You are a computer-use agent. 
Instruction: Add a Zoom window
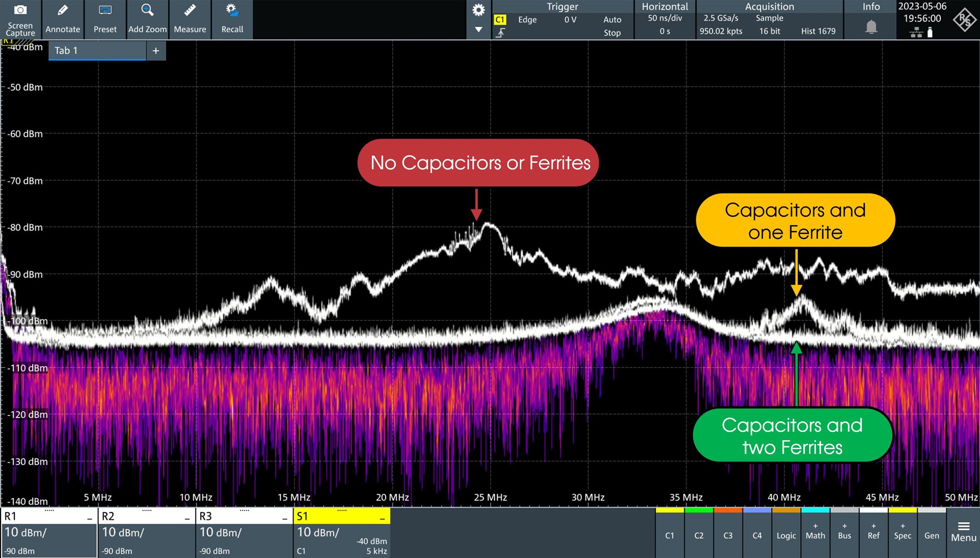click(x=147, y=20)
